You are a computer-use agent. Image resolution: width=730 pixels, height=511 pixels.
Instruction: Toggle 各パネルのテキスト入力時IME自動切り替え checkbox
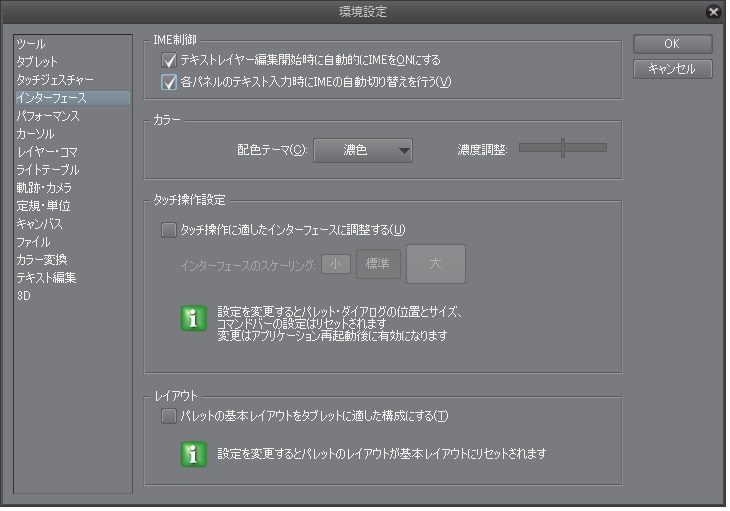click(169, 82)
